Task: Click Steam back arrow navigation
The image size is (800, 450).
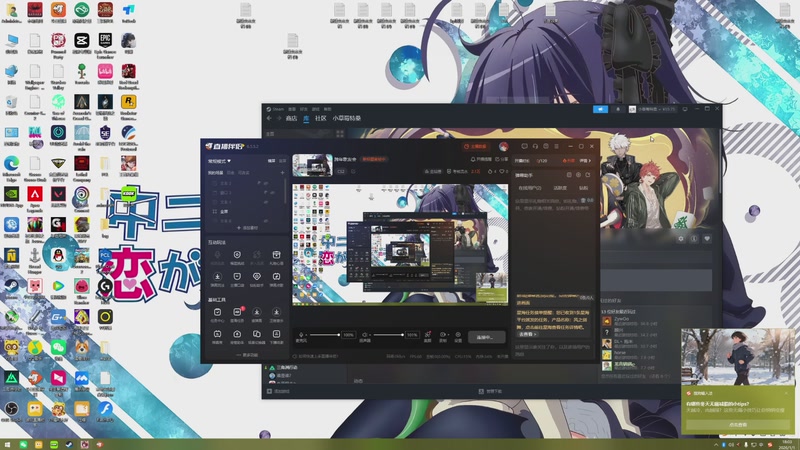Action: pyautogui.click(x=269, y=118)
